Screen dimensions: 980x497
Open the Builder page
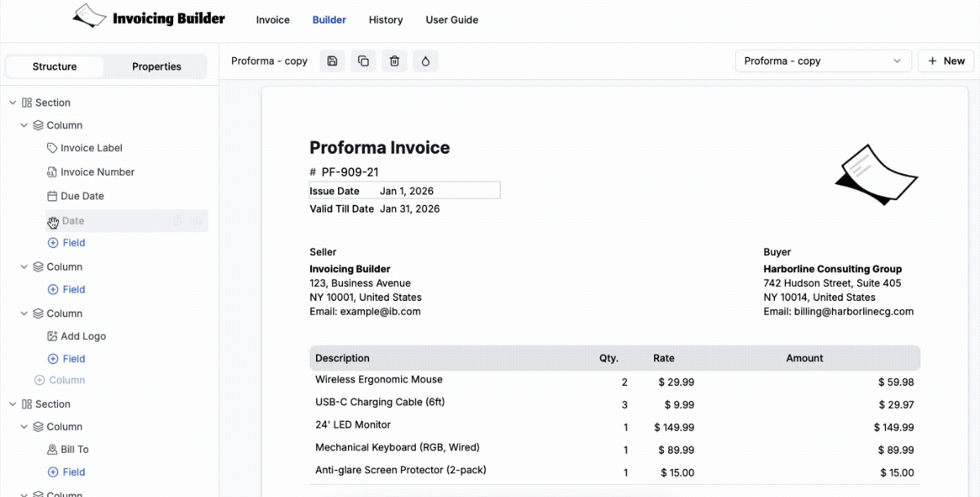tap(329, 20)
